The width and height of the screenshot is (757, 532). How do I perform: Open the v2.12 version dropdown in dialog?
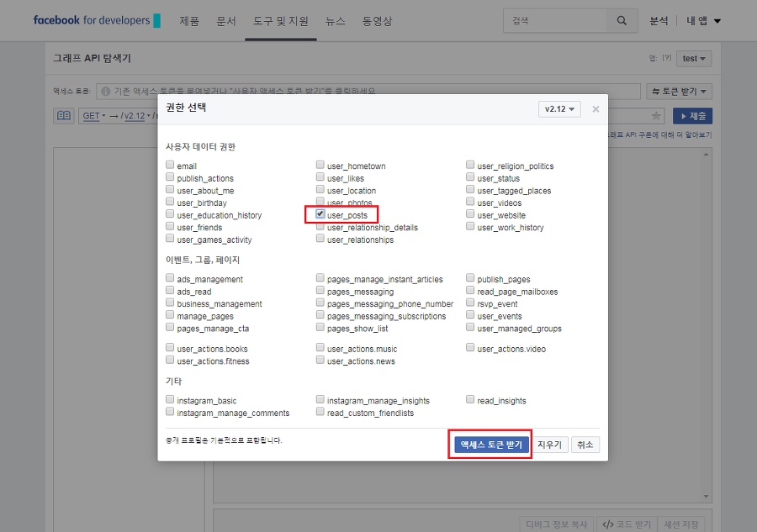[x=559, y=109]
